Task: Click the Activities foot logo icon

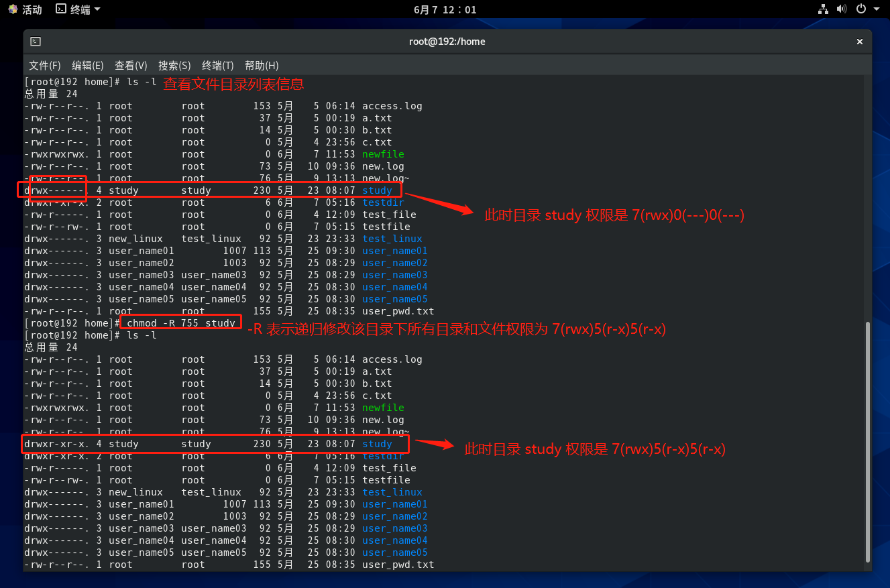Action: click(13, 9)
